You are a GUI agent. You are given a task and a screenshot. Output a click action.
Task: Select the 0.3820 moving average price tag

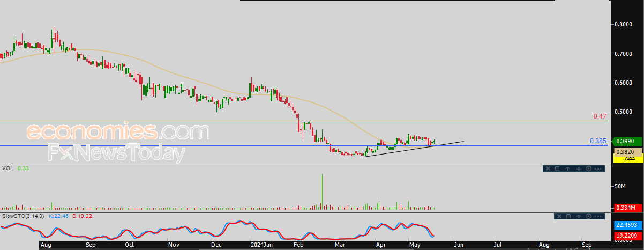pyautogui.click(x=625, y=151)
